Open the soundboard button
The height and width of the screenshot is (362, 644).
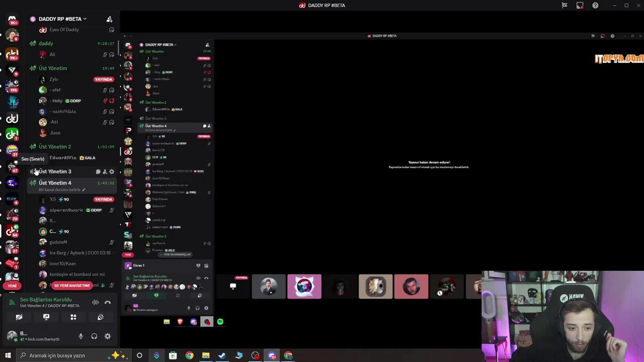coord(101,317)
